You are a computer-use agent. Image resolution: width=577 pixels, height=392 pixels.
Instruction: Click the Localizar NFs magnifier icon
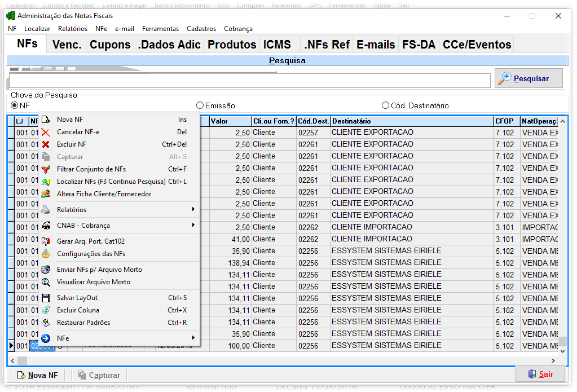pos(46,182)
